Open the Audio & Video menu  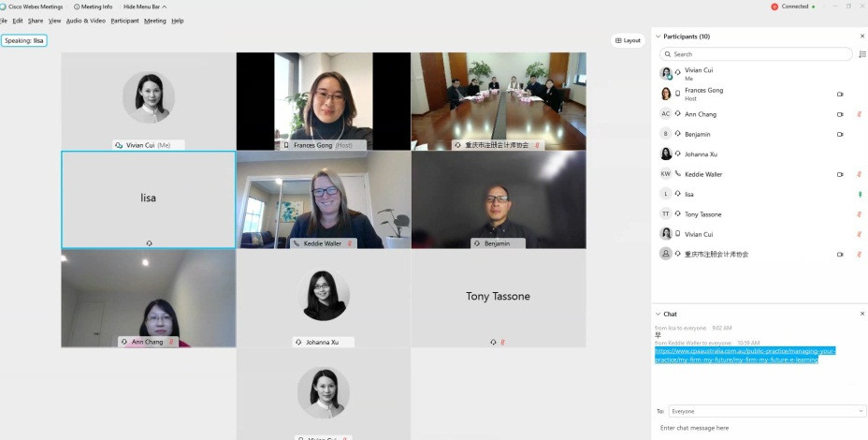tap(86, 21)
